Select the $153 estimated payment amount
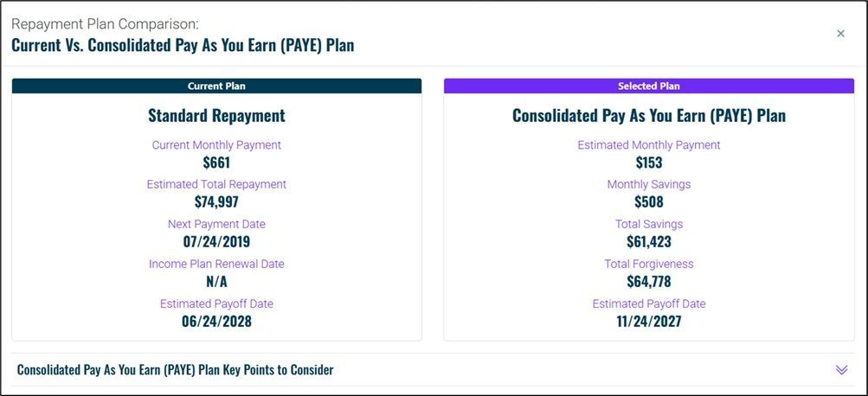The image size is (868, 396). [649, 163]
